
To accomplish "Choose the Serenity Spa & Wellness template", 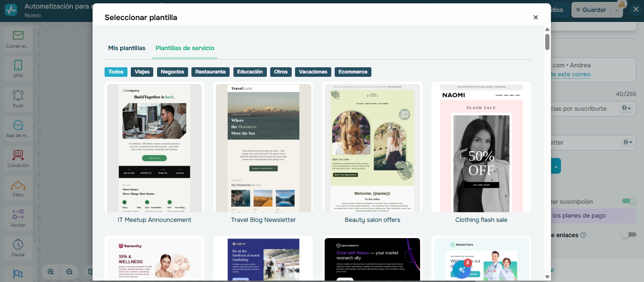I will click(155, 258).
